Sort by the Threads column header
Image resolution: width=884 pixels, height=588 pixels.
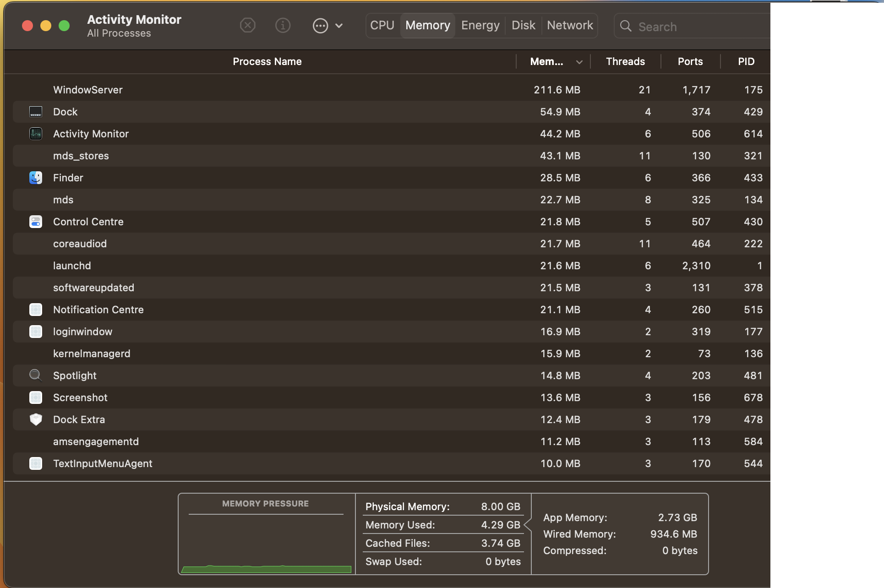pyautogui.click(x=625, y=61)
